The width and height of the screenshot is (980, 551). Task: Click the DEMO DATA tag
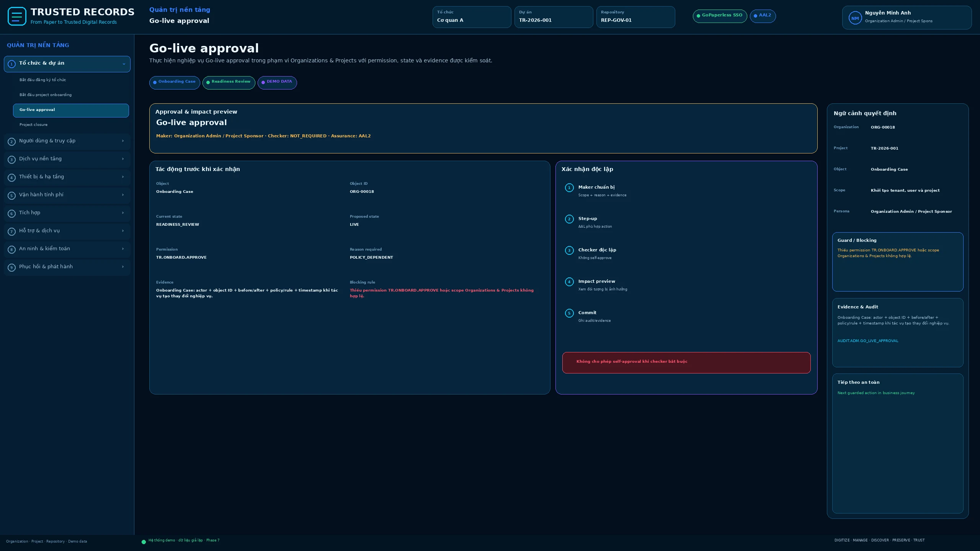point(277,83)
